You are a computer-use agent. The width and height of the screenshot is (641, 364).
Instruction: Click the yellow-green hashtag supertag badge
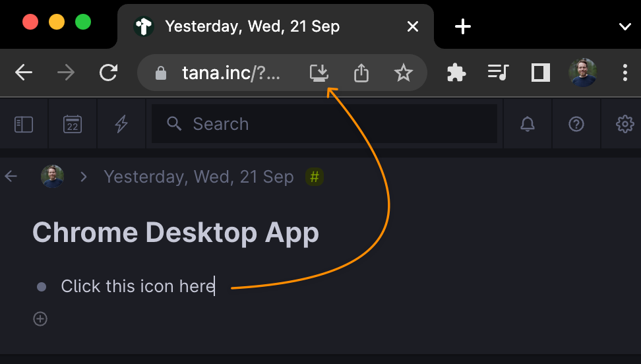[x=315, y=177]
